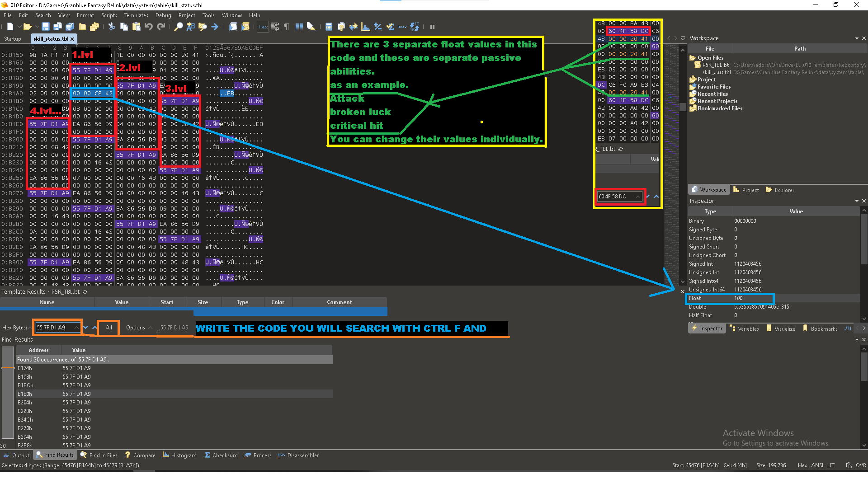Select the B1E0h find result row
868x488 pixels.
[174, 394]
